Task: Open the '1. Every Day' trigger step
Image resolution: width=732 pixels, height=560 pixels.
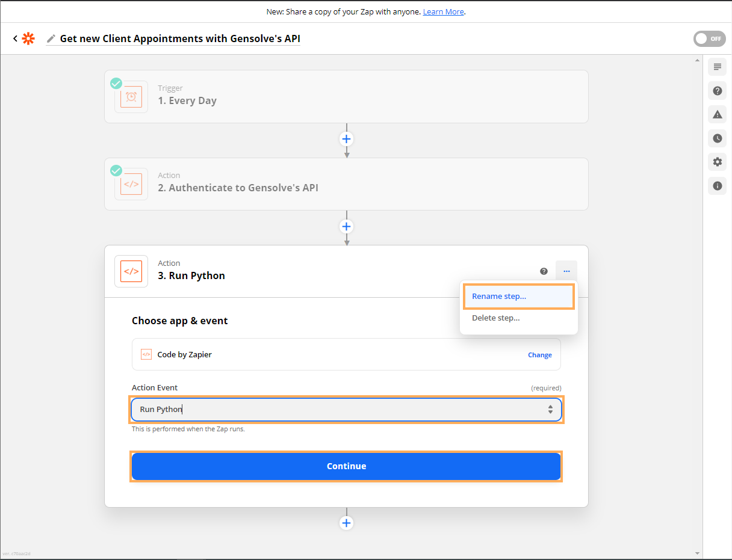Action: 346,97
